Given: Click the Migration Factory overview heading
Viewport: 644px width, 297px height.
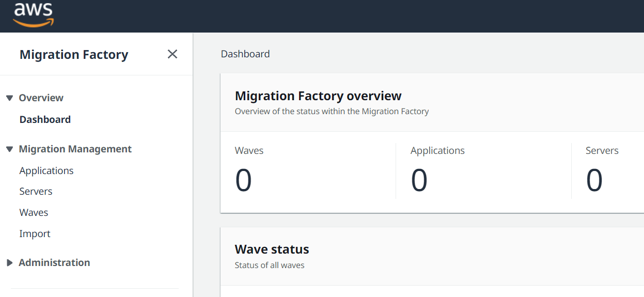Looking at the screenshot, I should [318, 96].
